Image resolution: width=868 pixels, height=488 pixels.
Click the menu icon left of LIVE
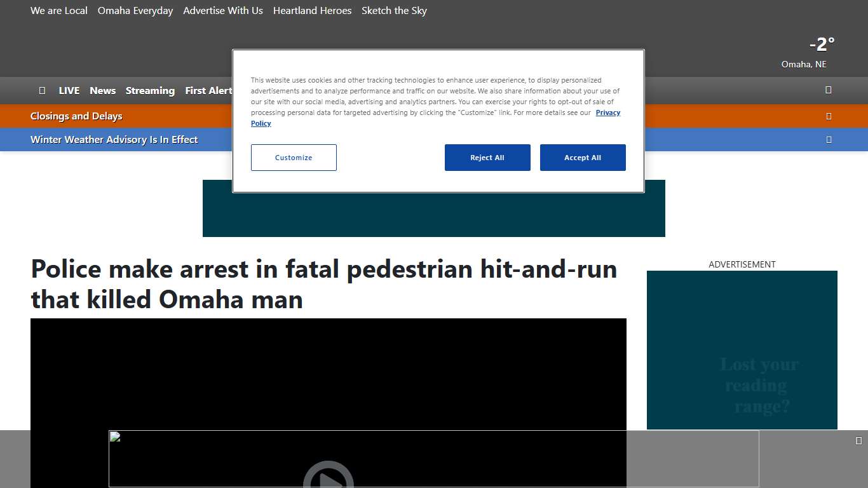click(x=43, y=90)
